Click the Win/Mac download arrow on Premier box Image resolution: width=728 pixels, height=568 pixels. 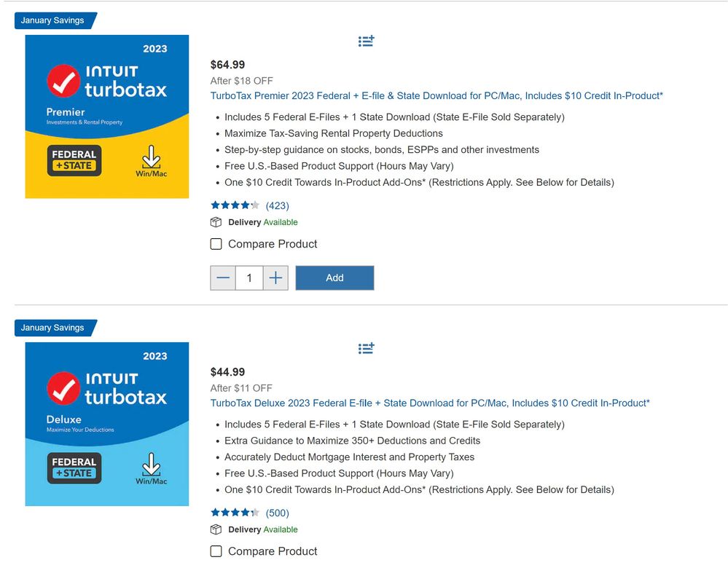tap(152, 159)
